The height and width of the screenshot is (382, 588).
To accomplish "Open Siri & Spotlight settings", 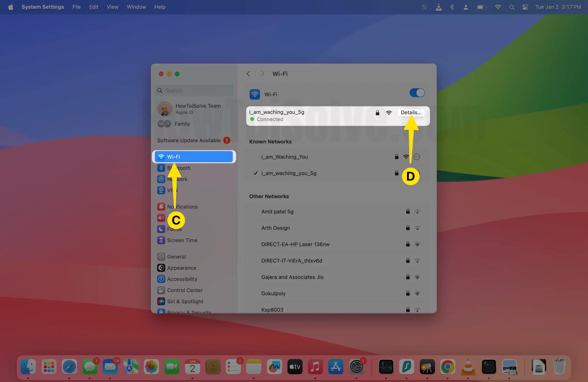I will coord(185,301).
